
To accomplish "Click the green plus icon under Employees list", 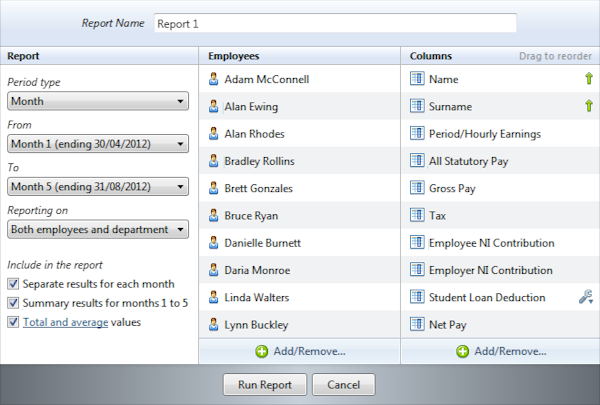I will coord(262,351).
